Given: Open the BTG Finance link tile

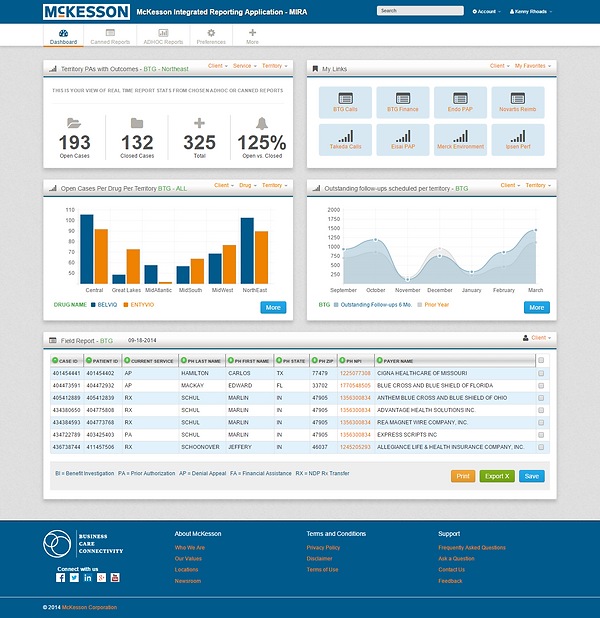Looking at the screenshot, I should [402, 102].
